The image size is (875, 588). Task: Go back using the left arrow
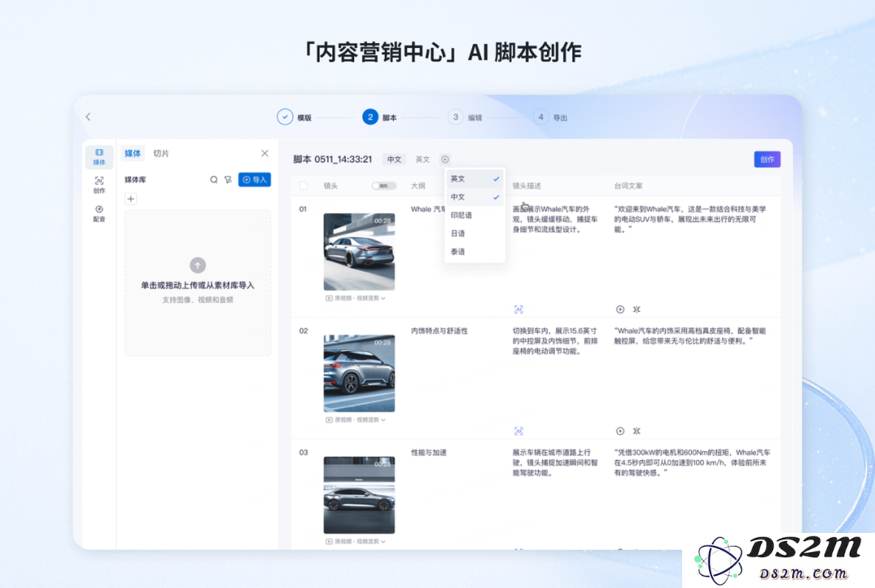tap(87, 117)
